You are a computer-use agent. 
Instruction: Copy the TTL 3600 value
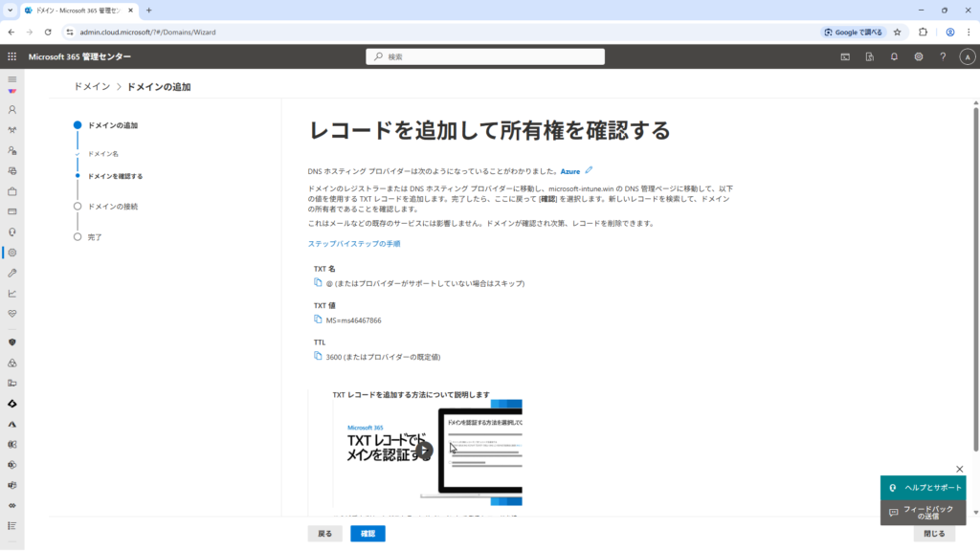pos(319,356)
